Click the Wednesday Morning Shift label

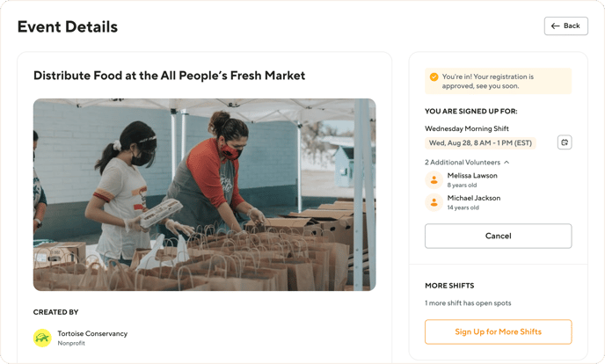pos(467,128)
